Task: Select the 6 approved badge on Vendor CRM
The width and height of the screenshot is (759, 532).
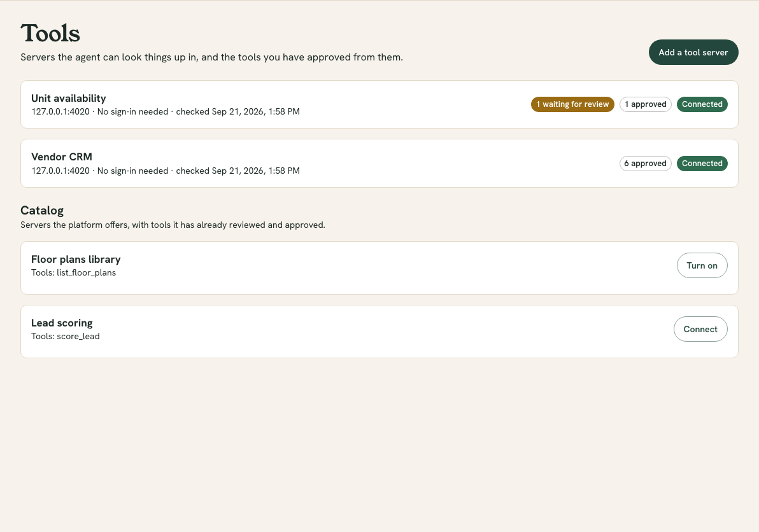Action: click(x=645, y=164)
